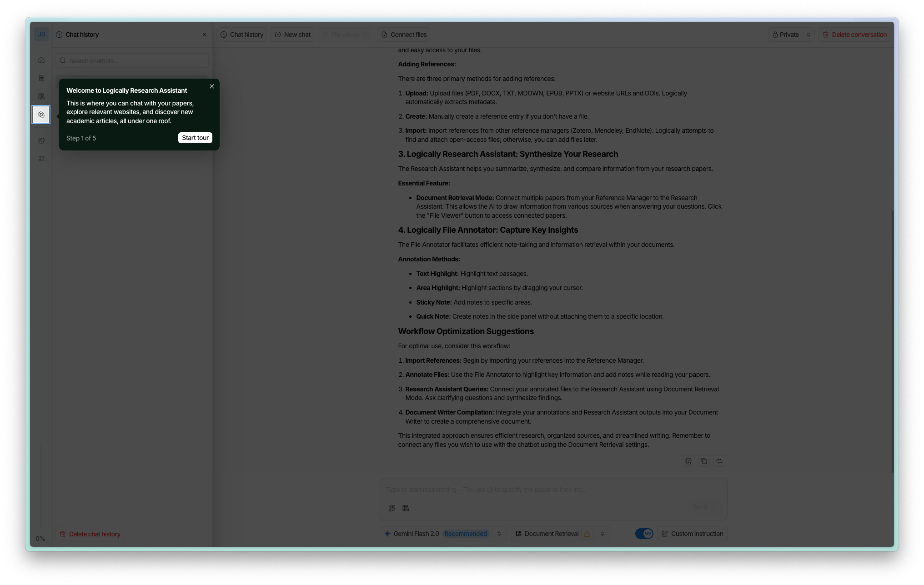The image size is (924, 585).
Task: Regenerate the response with the retry icon
Action: coord(719,461)
